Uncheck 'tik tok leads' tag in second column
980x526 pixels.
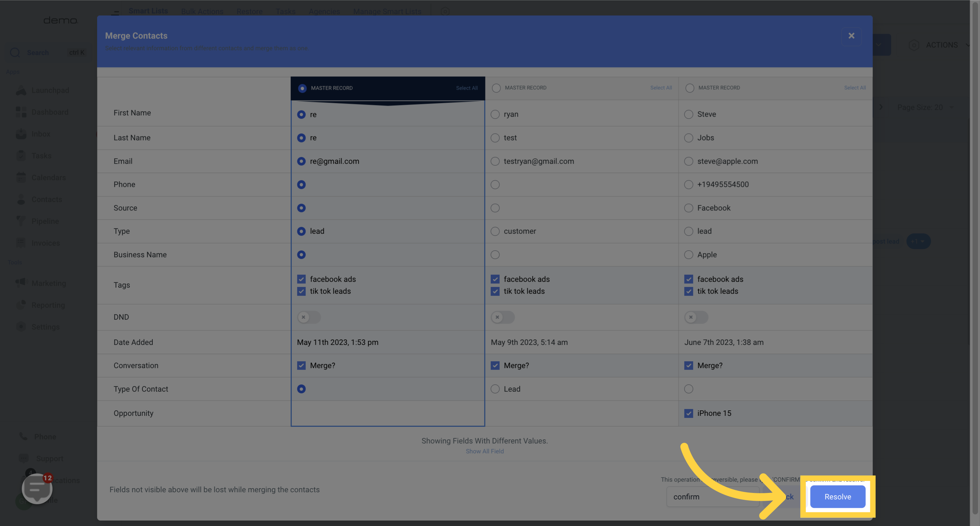[x=495, y=292]
